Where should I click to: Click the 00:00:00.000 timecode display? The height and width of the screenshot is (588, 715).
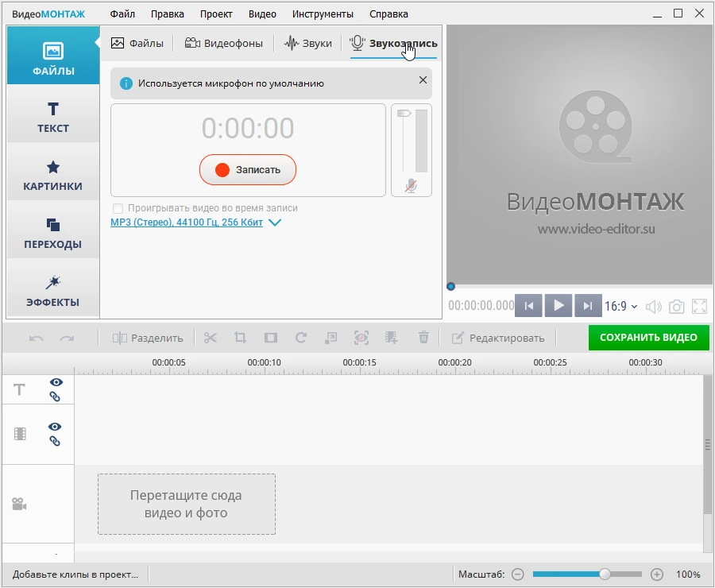coord(481,306)
